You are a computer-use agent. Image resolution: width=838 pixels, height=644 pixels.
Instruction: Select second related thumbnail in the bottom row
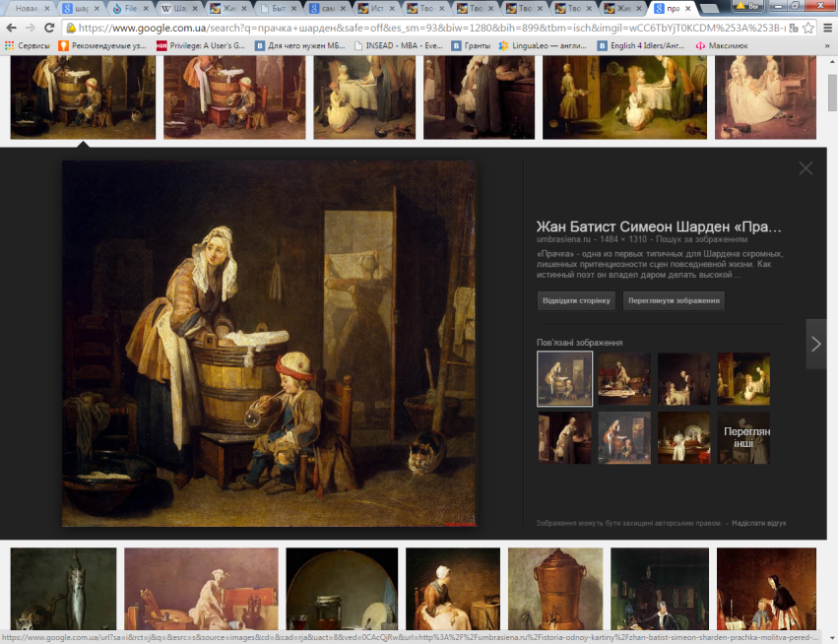tap(624, 438)
